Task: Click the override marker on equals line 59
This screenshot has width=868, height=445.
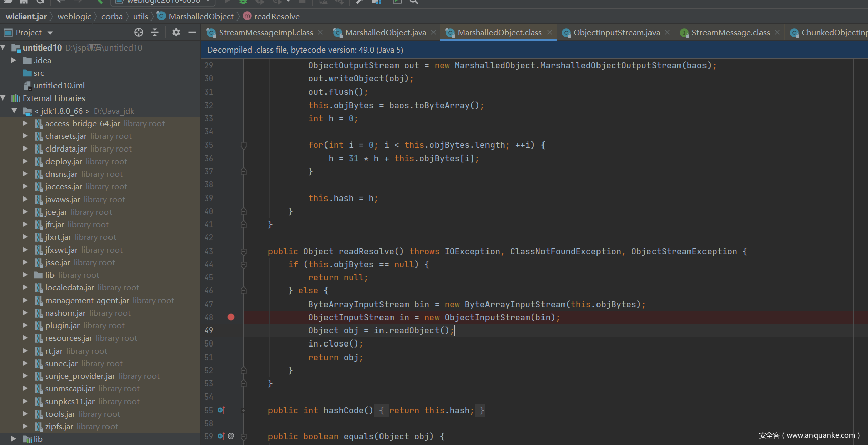Action: [x=221, y=436]
